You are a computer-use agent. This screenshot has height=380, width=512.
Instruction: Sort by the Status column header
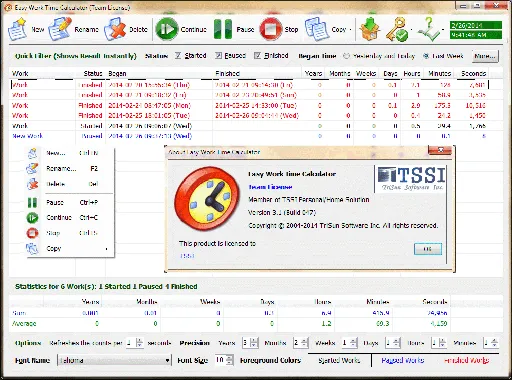point(90,73)
